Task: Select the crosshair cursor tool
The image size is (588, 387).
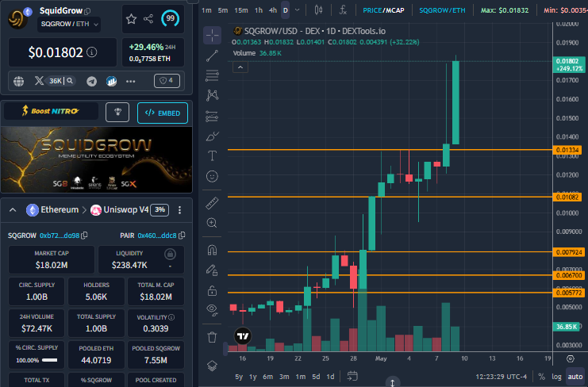Action: 212,35
